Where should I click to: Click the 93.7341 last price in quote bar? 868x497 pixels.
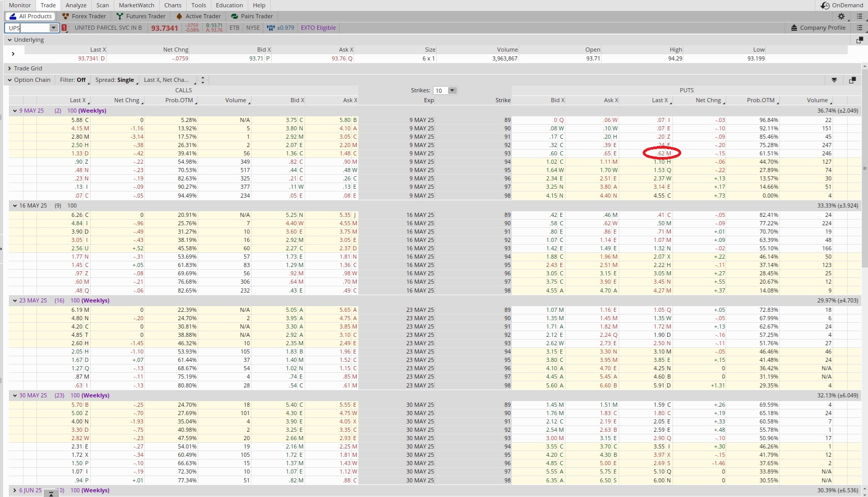click(164, 28)
